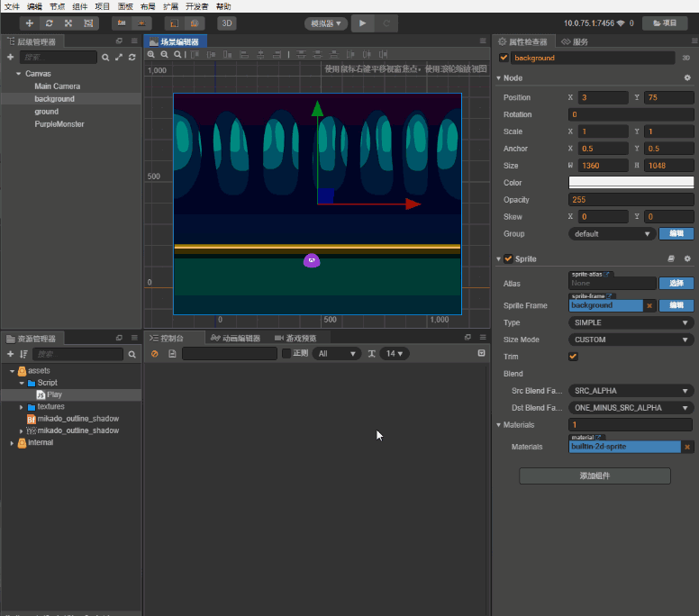
Task: Open the Sprite component help document icon
Action: pyautogui.click(x=672, y=258)
